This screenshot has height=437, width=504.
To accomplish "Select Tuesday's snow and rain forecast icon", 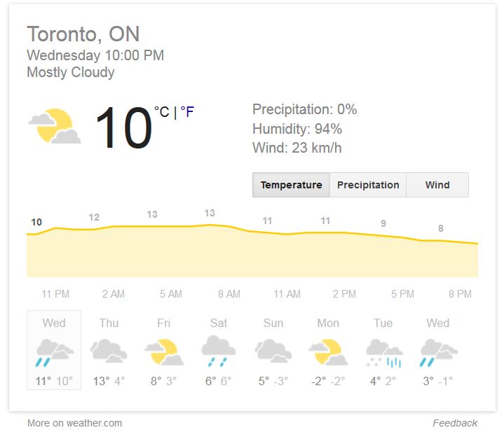I will (x=384, y=353).
